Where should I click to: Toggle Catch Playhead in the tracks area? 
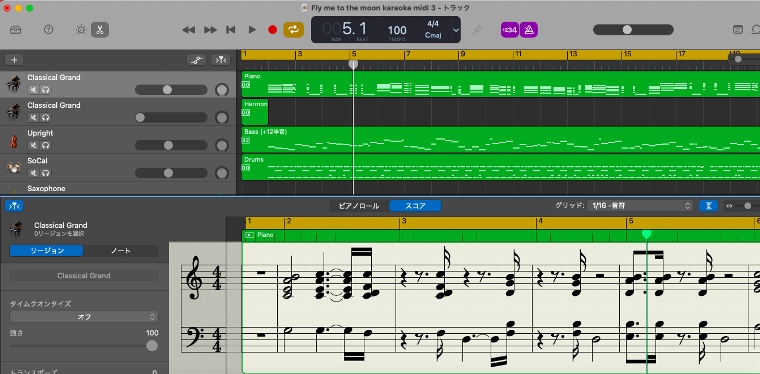[x=221, y=60]
